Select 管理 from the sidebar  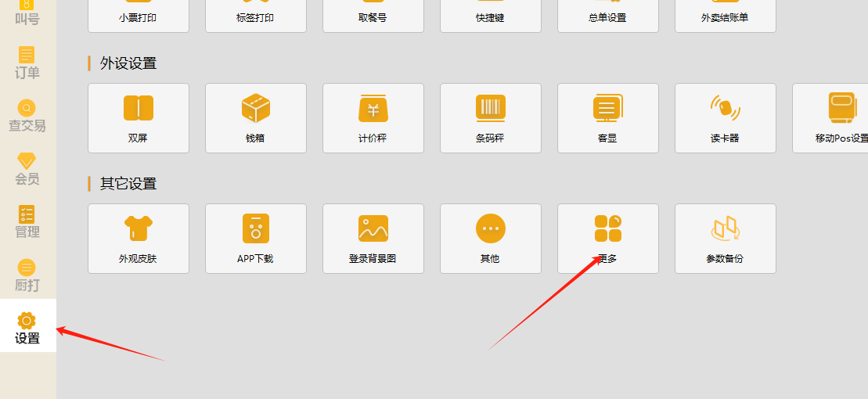click(27, 222)
